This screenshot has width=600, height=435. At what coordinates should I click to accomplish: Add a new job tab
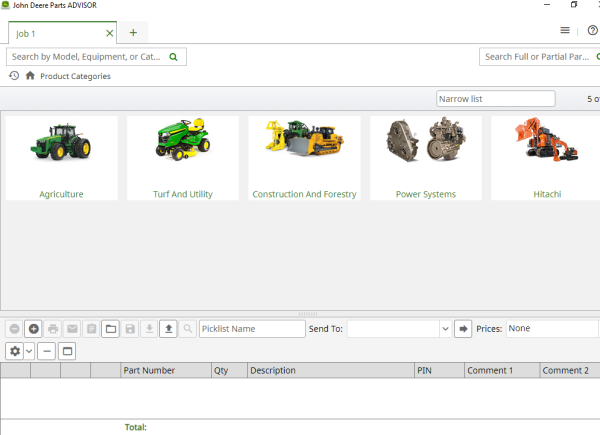(133, 33)
